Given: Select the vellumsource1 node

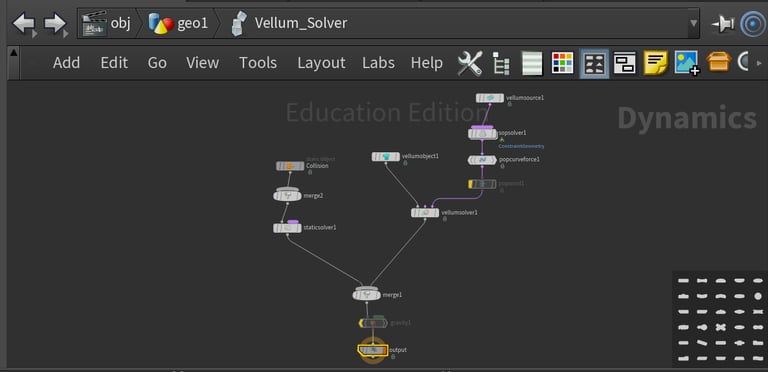Looking at the screenshot, I should [x=490, y=98].
